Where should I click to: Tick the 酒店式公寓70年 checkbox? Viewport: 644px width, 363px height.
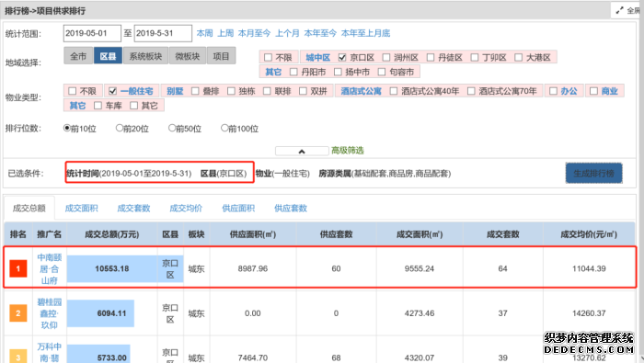pos(471,91)
